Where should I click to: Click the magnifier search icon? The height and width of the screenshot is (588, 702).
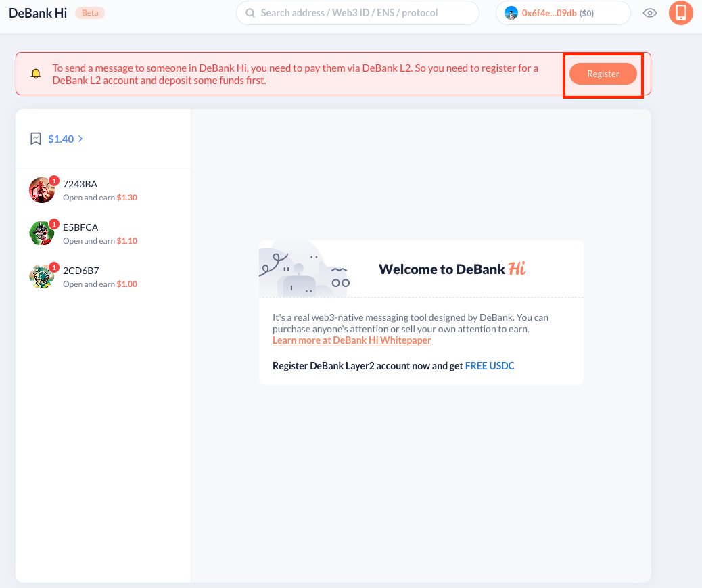(x=250, y=13)
